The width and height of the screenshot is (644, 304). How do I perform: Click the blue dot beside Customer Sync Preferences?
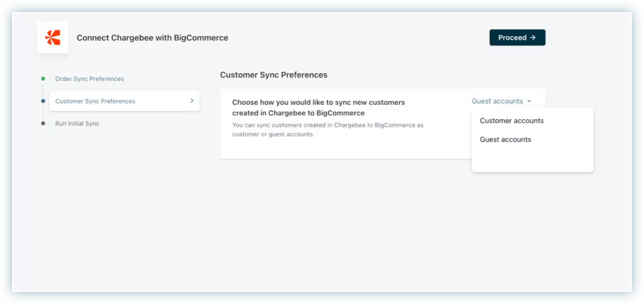coord(43,101)
